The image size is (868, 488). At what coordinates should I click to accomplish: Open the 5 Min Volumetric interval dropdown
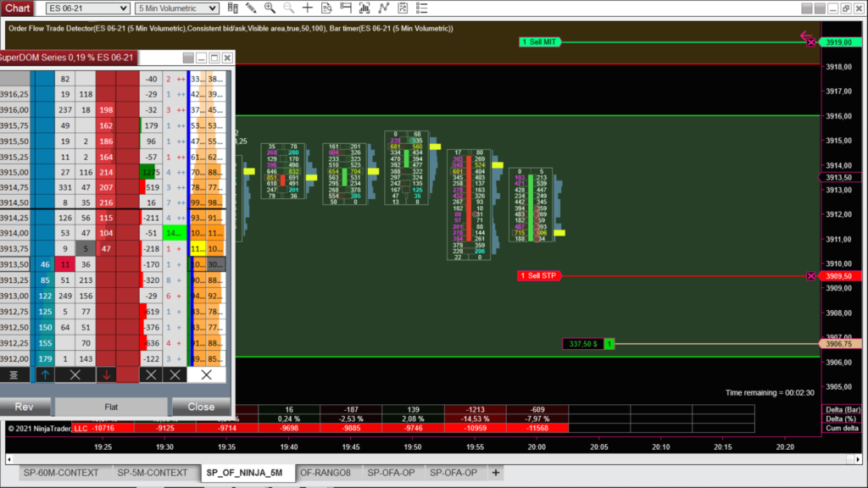click(176, 8)
